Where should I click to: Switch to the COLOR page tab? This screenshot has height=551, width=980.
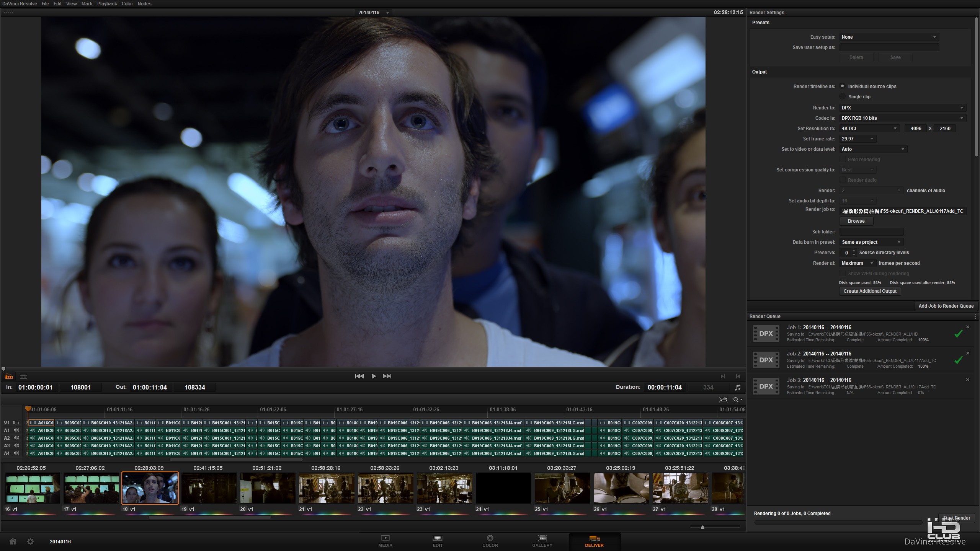pos(490,541)
